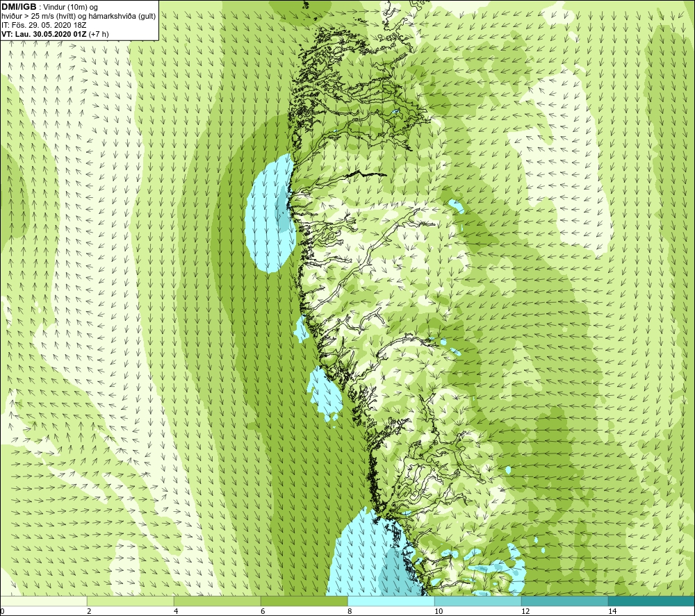Click the 12–14 m/s teal legend swatch

coord(564,601)
